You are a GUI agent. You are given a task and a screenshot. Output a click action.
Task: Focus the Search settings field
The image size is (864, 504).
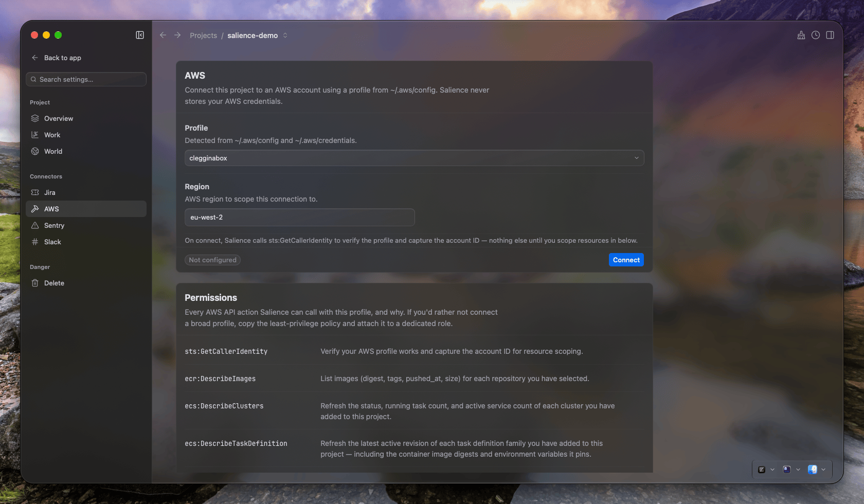(x=86, y=79)
